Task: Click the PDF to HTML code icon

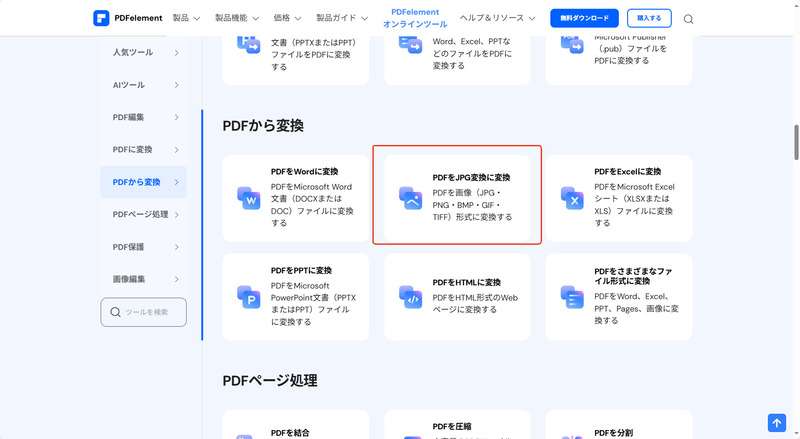Action: pyautogui.click(x=411, y=297)
